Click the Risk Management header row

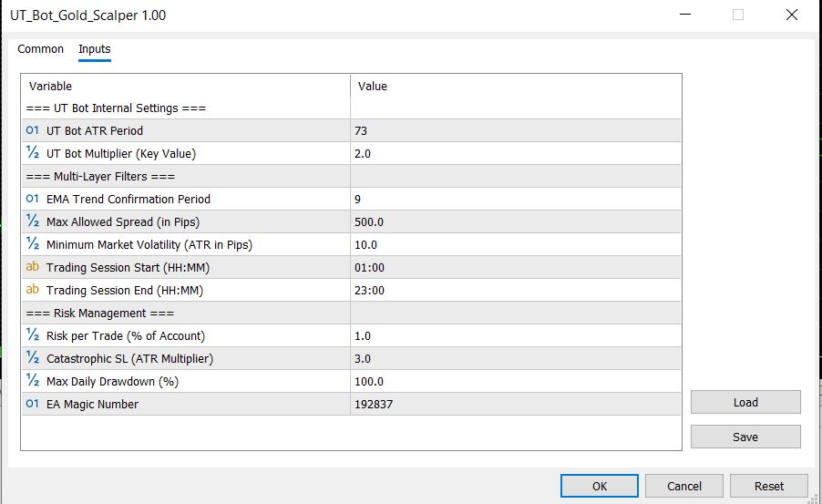point(351,314)
